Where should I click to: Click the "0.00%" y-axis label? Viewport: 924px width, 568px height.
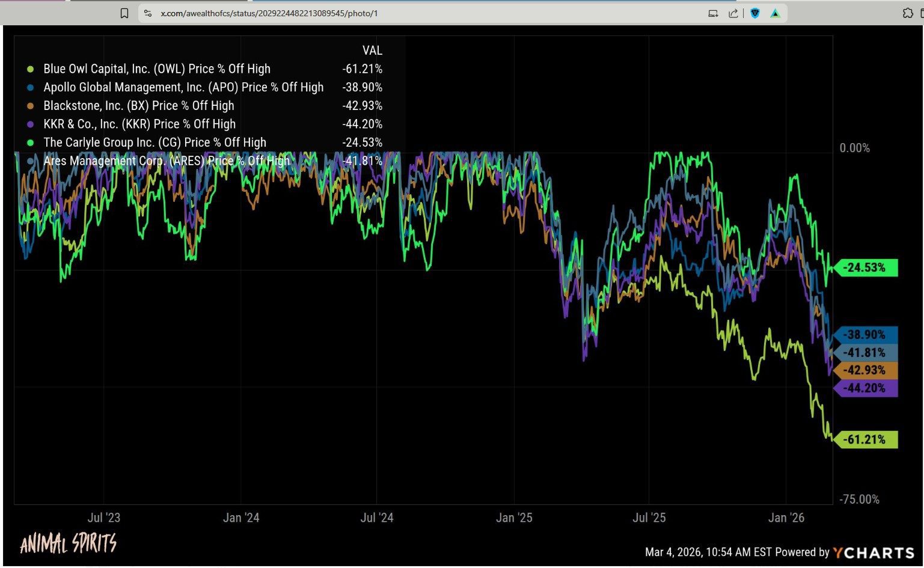pyautogui.click(x=855, y=148)
